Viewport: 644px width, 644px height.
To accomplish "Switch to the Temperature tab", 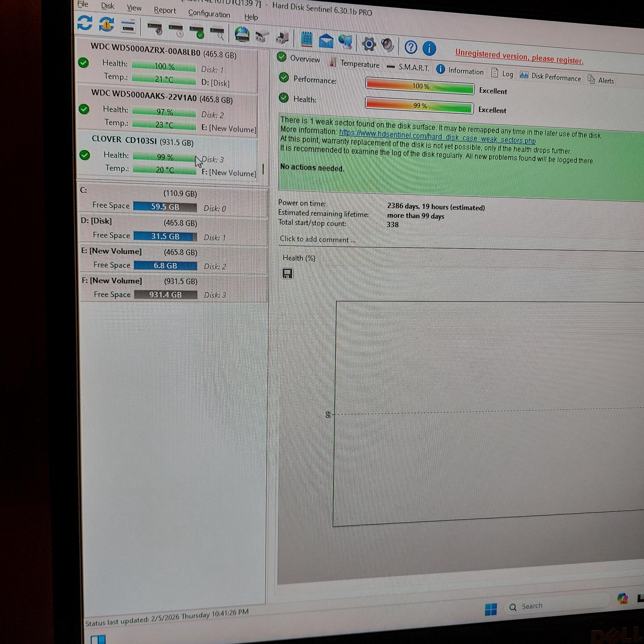I will pyautogui.click(x=359, y=64).
